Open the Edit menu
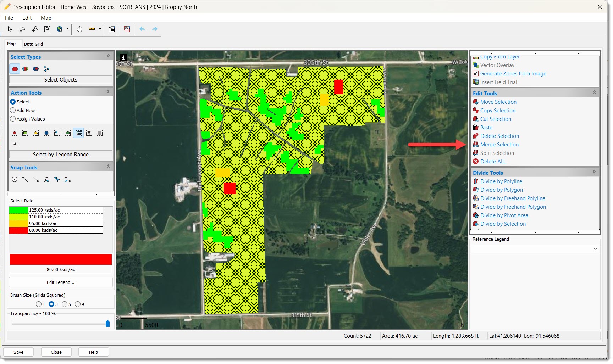The image size is (613, 364). click(27, 18)
